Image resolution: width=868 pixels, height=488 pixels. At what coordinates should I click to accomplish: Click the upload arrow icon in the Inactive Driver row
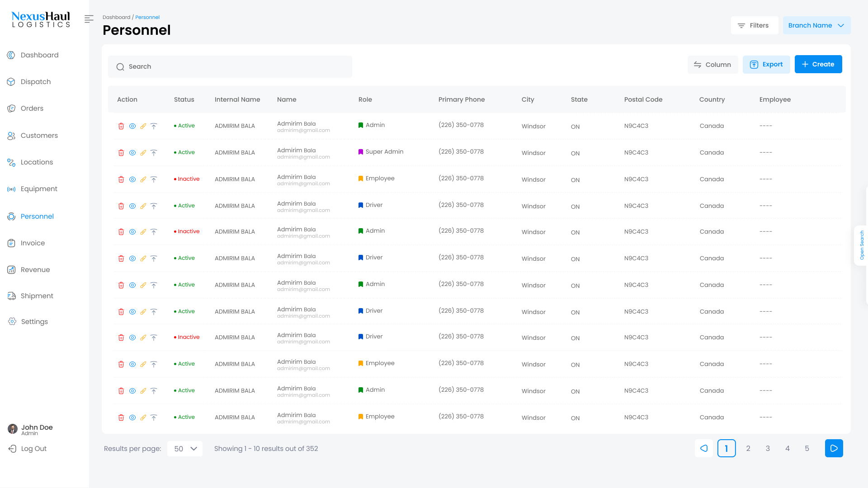coord(154,338)
